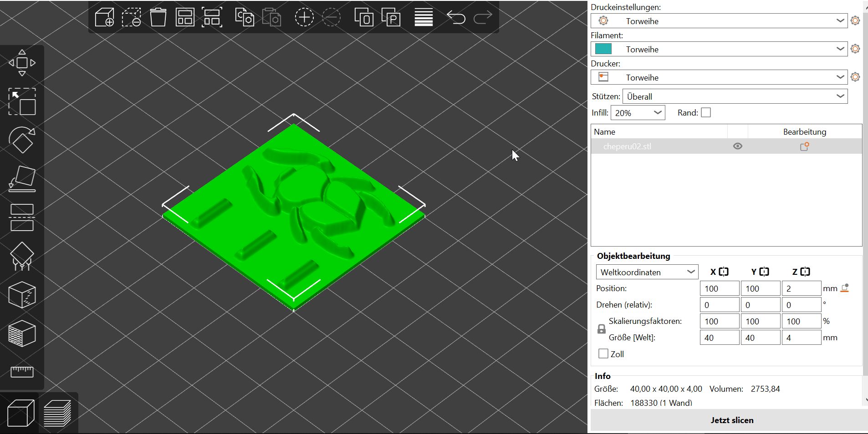Click the Position X input field
The image size is (868, 434).
pyautogui.click(x=720, y=288)
